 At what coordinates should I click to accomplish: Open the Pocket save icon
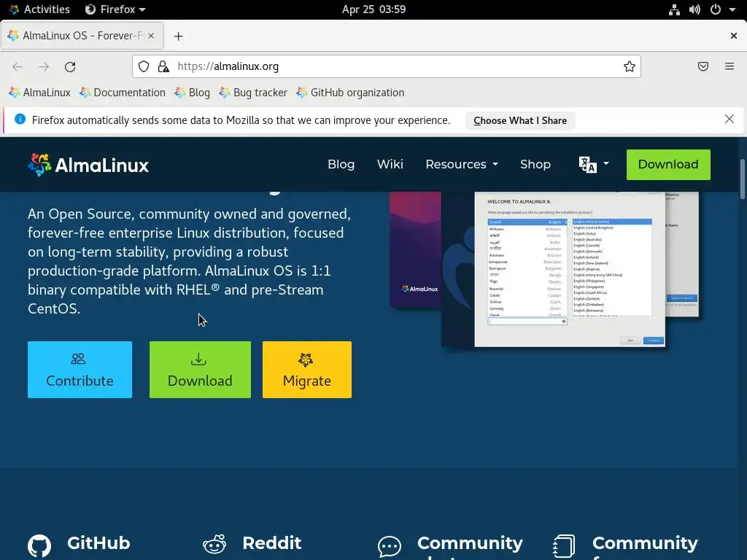(x=703, y=66)
